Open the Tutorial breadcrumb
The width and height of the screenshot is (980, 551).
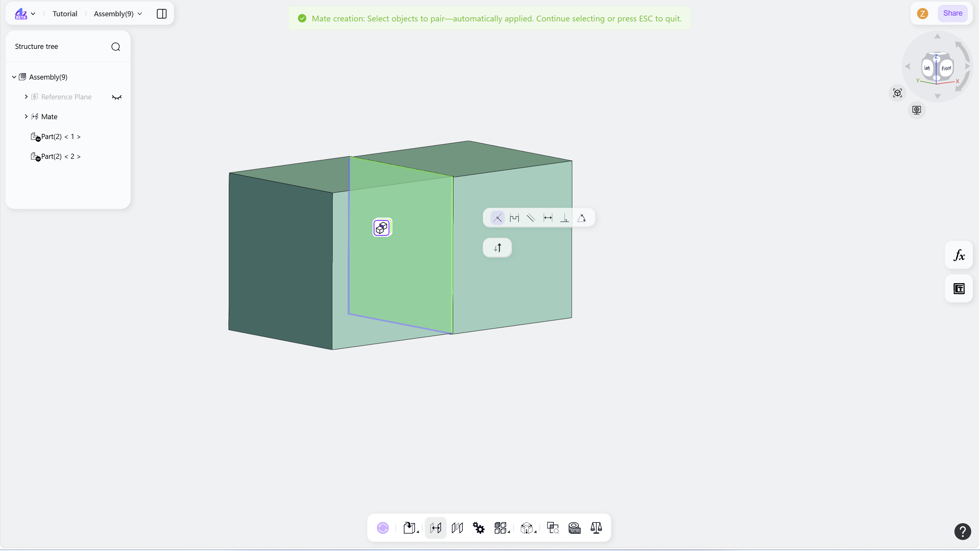[65, 14]
